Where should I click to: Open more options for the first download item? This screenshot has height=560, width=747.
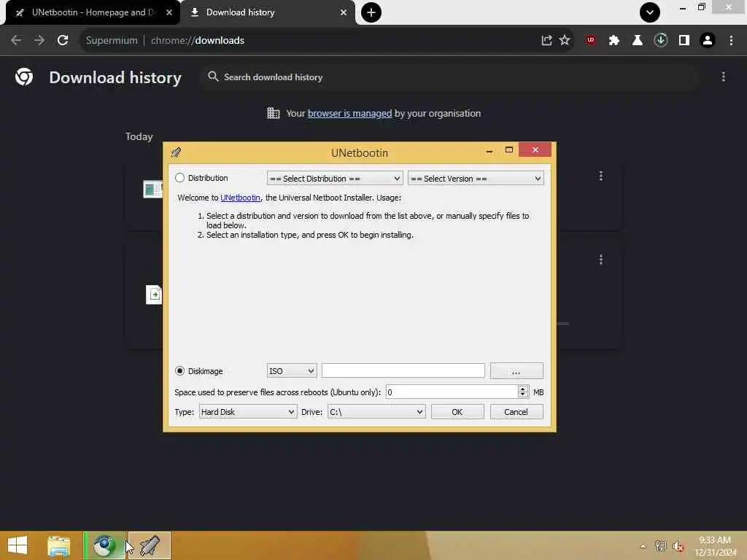(601, 176)
